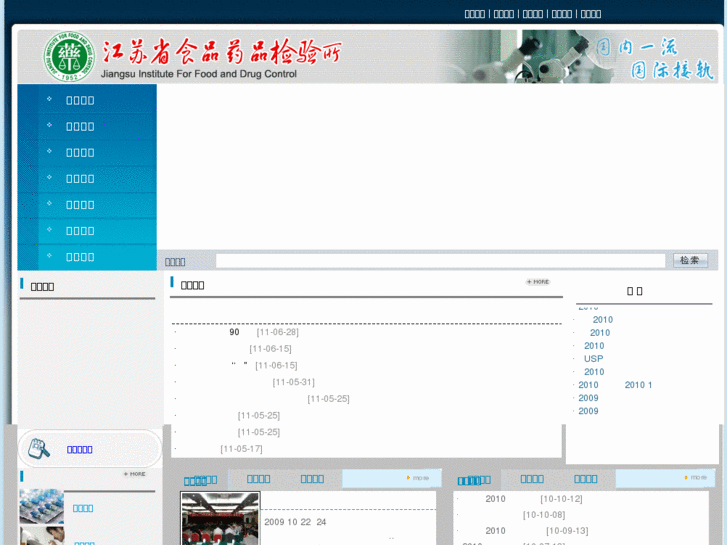Image resolution: width=727 pixels, height=545 pixels.
Task: Open +MORE in the lower-left sidebar panel
Action: (134, 474)
